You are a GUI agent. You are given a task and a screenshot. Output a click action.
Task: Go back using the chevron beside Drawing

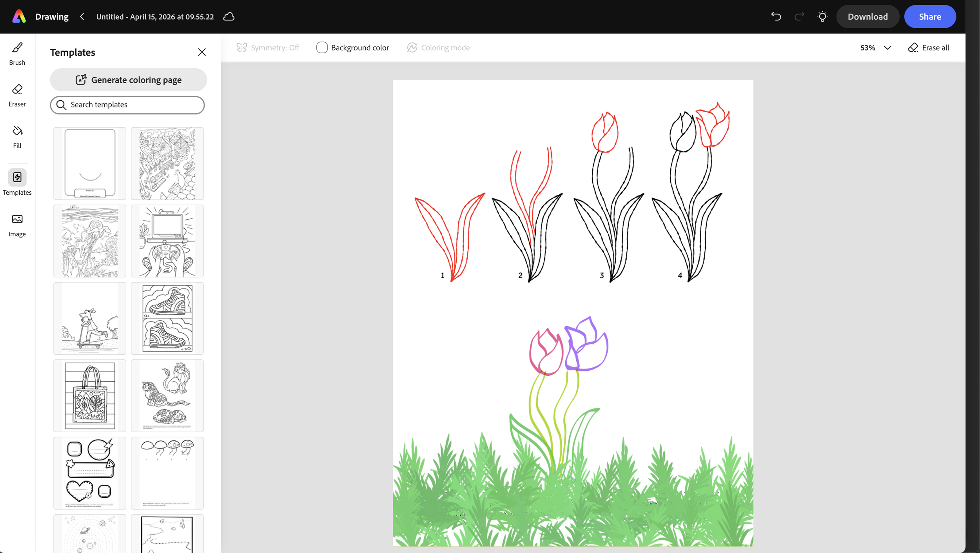(82, 16)
